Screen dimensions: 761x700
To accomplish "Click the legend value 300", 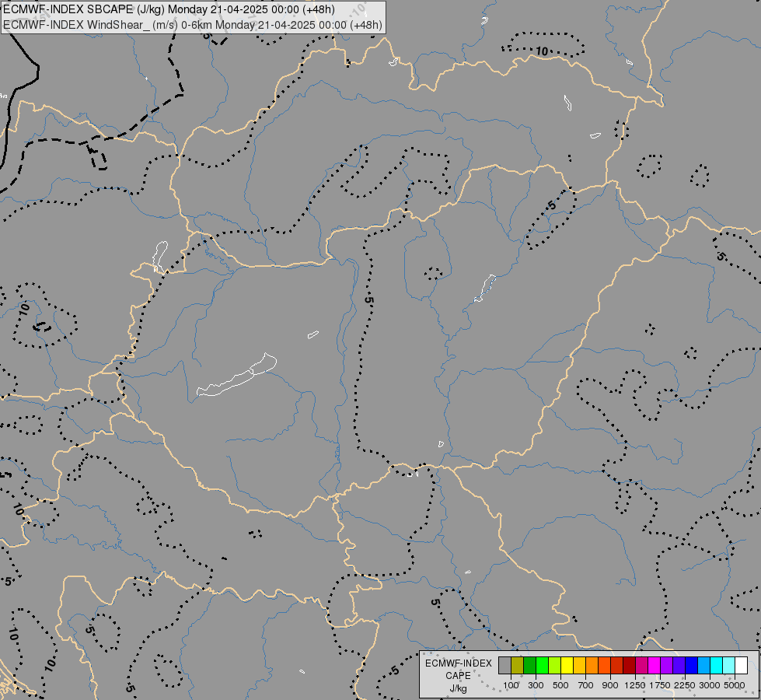I will (x=536, y=685).
